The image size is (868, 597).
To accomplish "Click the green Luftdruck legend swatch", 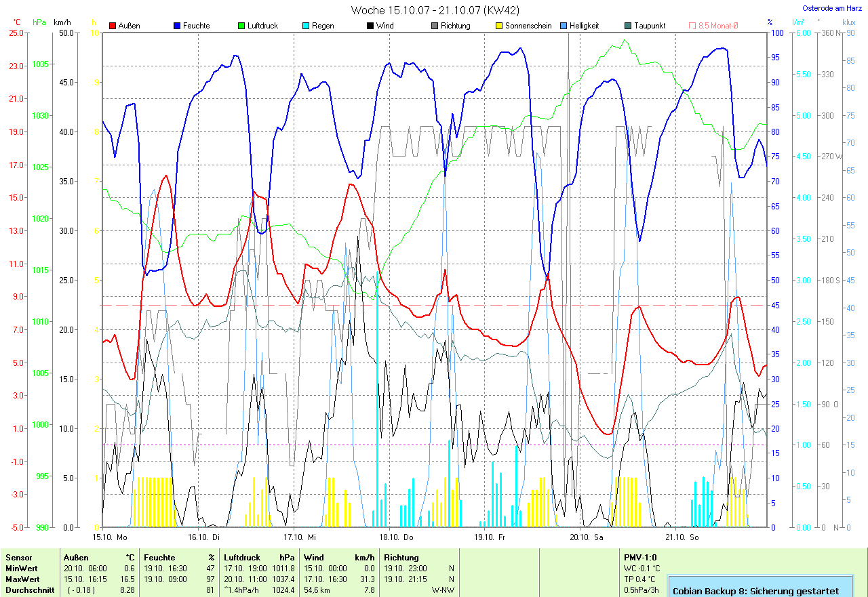I will (x=241, y=26).
